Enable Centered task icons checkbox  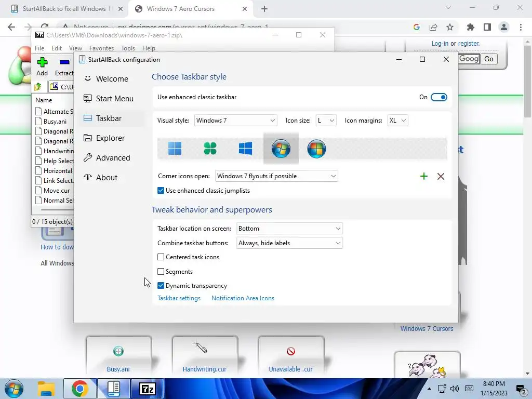[x=161, y=257]
